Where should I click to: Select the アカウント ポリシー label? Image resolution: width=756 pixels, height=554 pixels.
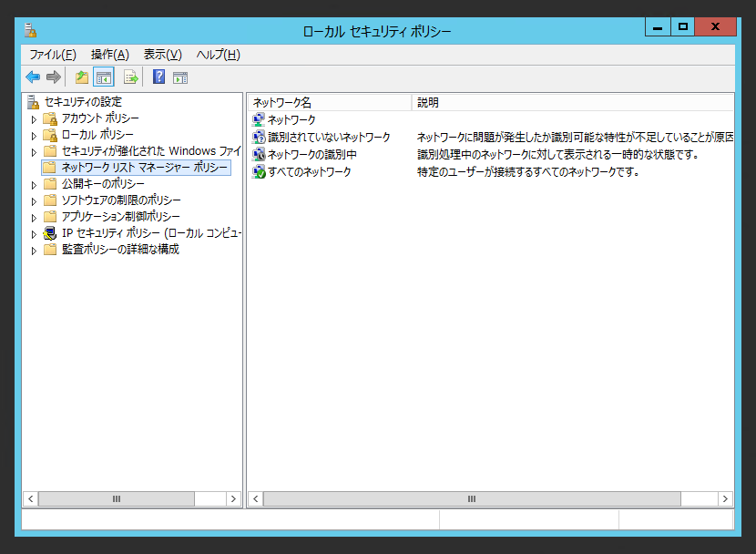[x=100, y=118]
